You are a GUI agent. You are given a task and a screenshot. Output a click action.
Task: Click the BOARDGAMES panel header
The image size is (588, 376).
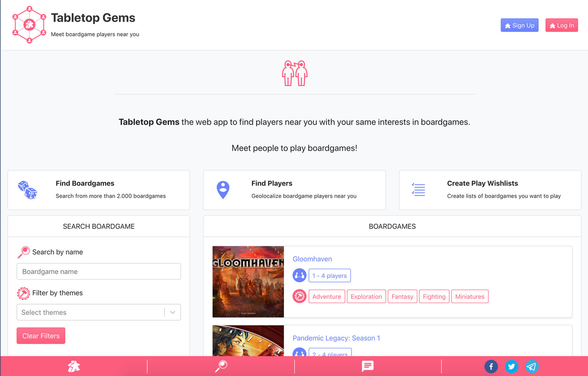(x=392, y=226)
